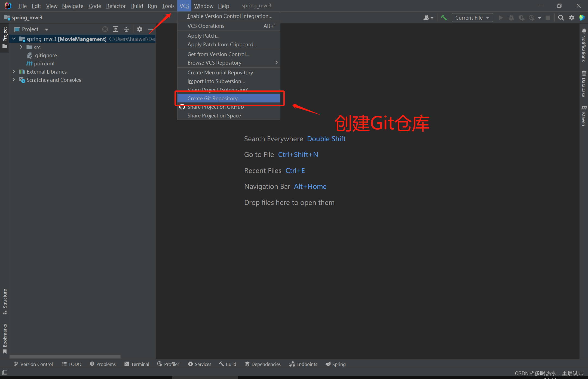The image size is (588, 379).
Task: Open the Database side panel
Action: [x=584, y=84]
